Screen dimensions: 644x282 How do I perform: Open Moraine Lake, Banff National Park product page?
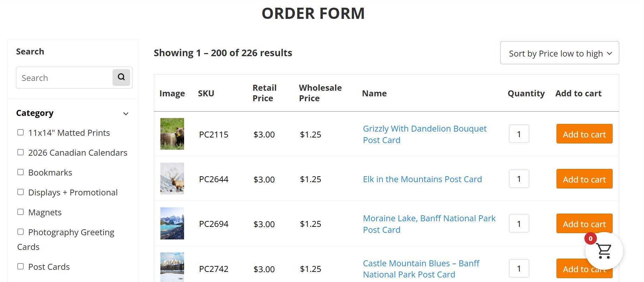point(429,224)
